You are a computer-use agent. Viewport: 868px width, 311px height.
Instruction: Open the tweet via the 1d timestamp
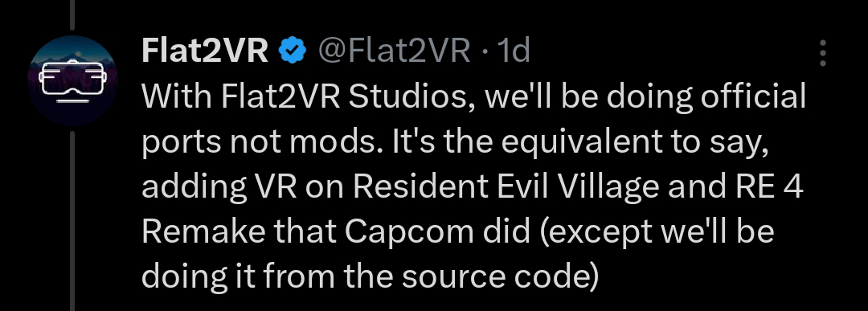coord(514,51)
